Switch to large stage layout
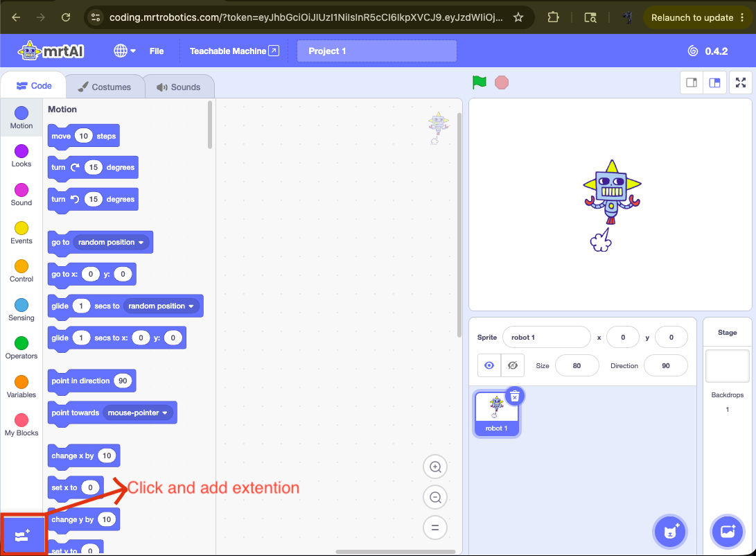The height and width of the screenshot is (556, 756). (714, 82)
